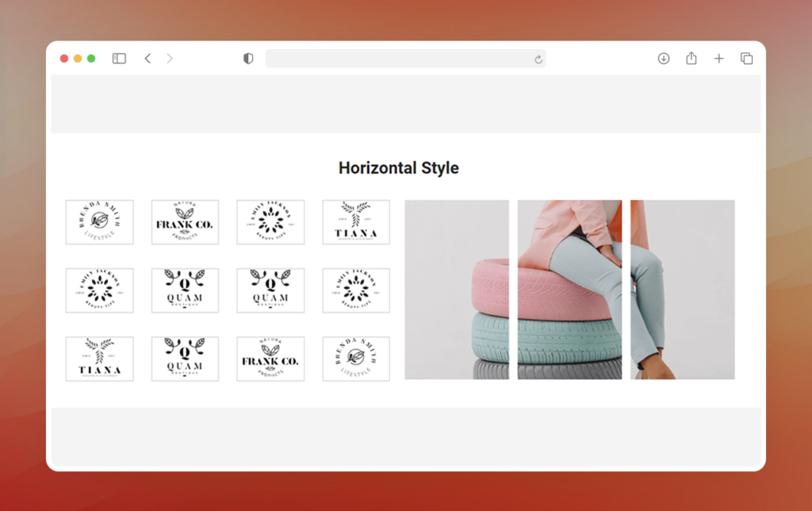Viewport: 812px width, 511px height.
Task: Select the first-row Brenda Smith Lifestyle logo
Action: [x=99, y=222]
